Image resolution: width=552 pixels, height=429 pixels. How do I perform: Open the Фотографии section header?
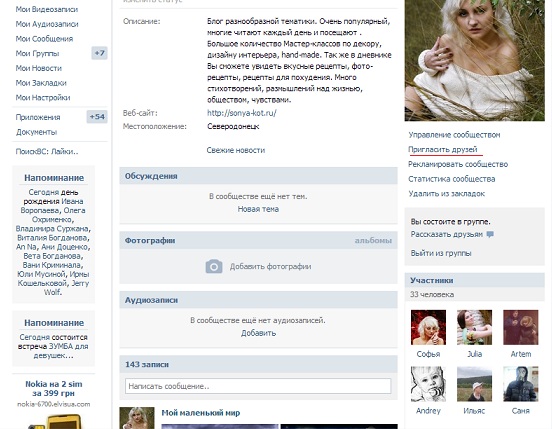pyautogui.click(x=258, y=240)
